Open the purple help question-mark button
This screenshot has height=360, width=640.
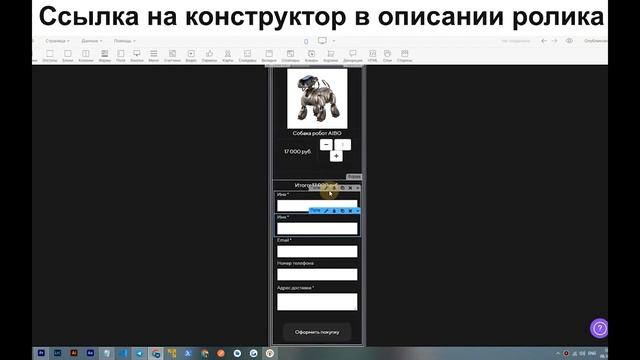coord(599,328)
